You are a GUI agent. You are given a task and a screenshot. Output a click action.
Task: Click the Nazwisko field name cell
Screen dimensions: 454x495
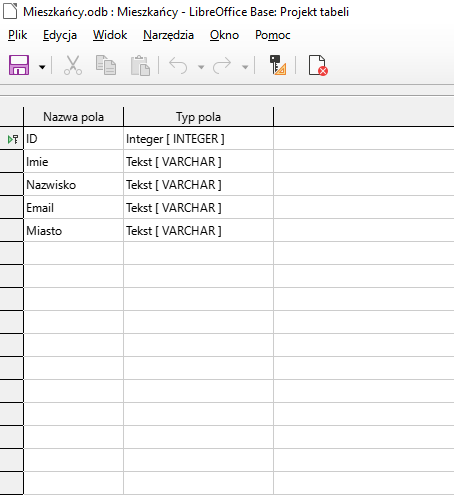point(74,185)
